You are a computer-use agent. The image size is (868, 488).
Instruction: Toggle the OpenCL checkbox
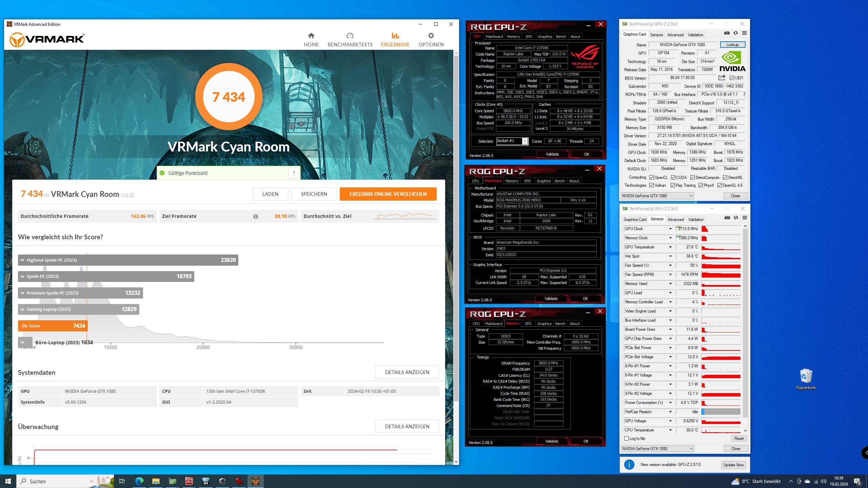pyautogui.click(x=651, y=178)
